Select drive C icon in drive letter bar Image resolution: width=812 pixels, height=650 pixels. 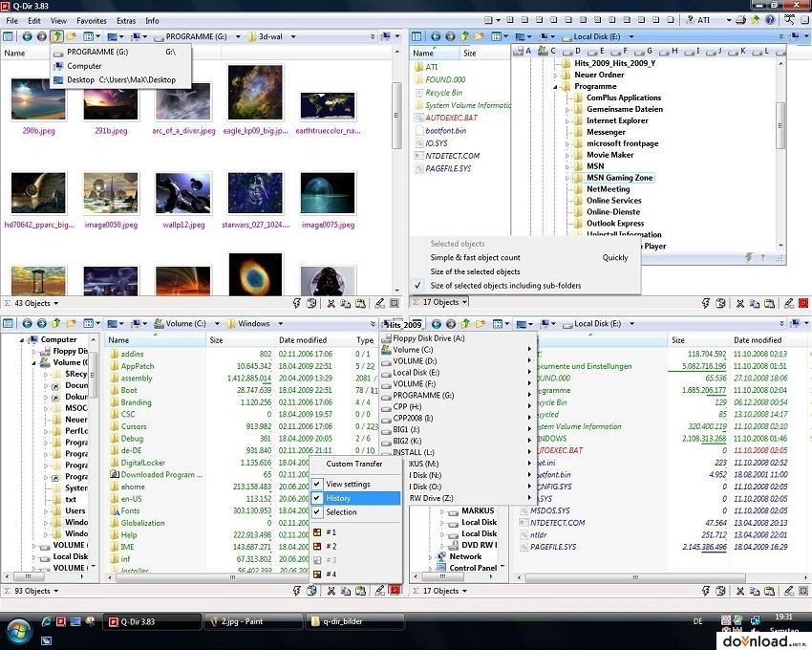(544, 51)
